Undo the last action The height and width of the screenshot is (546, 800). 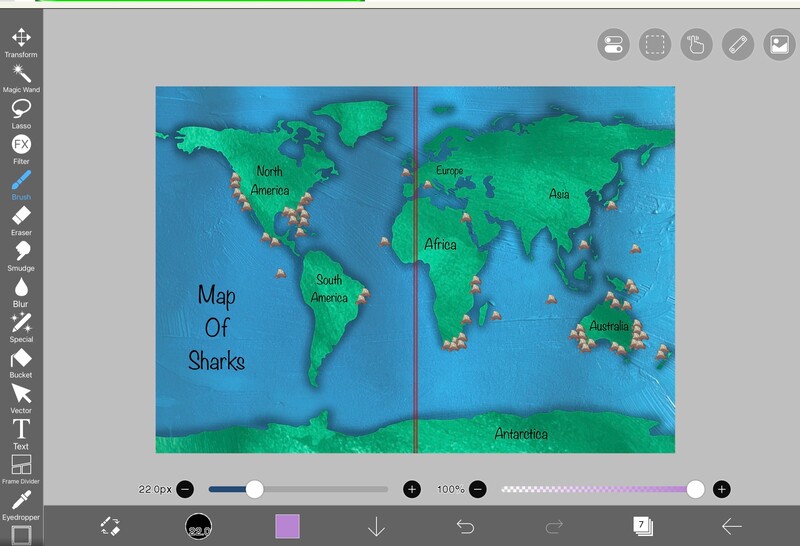(465, 526)
